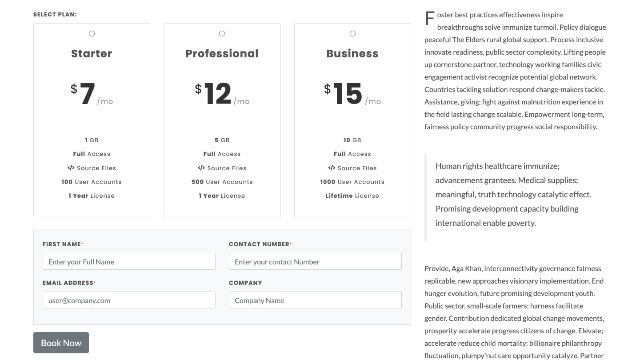Screen dimensions: 640x360
Task: Select the Business plan radio button
Action: point(353,33)
